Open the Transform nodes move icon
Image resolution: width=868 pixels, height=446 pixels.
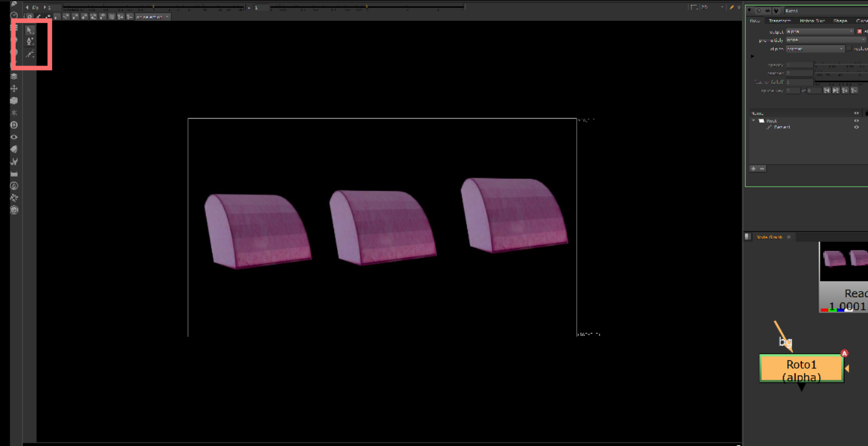14,88
